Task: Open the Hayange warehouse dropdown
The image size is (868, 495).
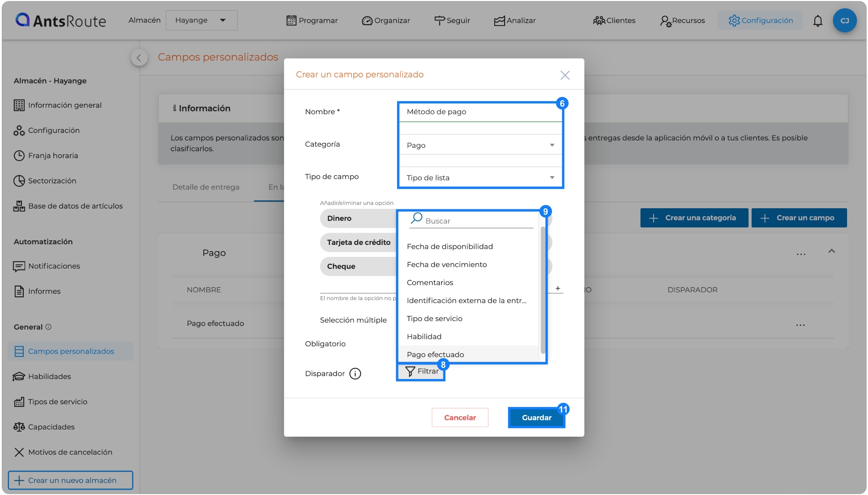Action: 201,20
